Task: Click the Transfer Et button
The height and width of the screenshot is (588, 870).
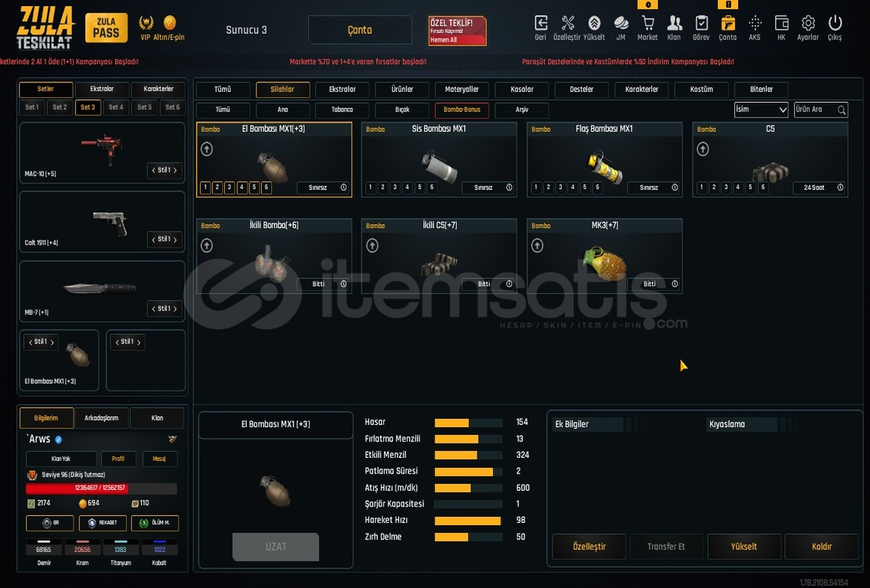Action: pyautogui.click(x=665, y=547)
